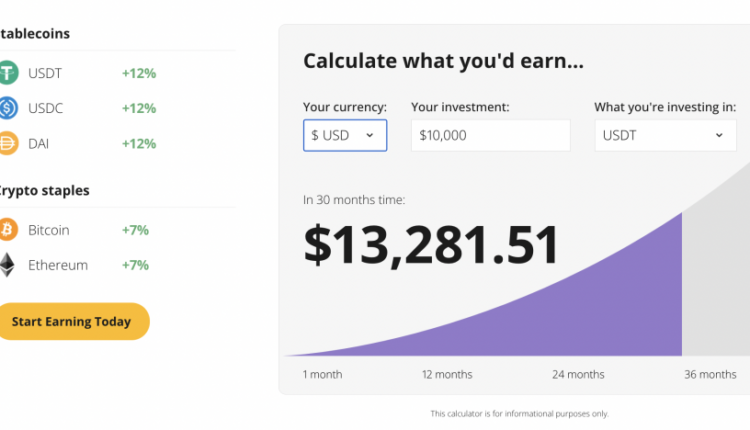Click the DAI label in stablecoins list

[39, 143]
